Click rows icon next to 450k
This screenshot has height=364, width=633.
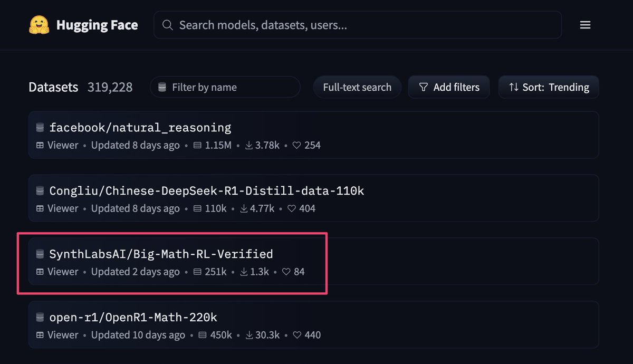(203, 335)
